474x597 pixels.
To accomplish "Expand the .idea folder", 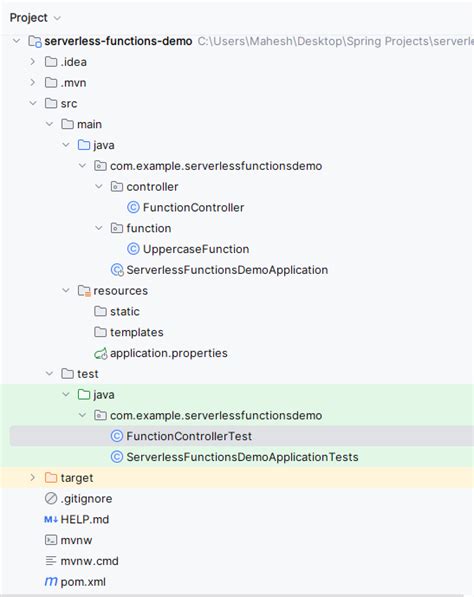I will click(x=33, y=62).
